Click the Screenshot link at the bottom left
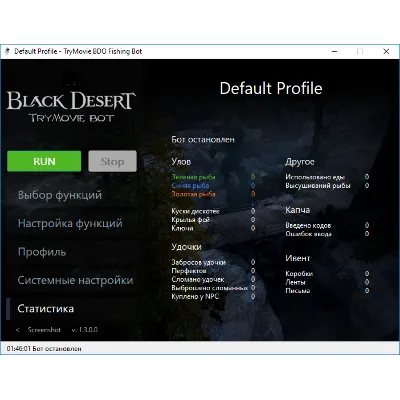The width and height of the screenshot is (400, 400). coord(44,330)
